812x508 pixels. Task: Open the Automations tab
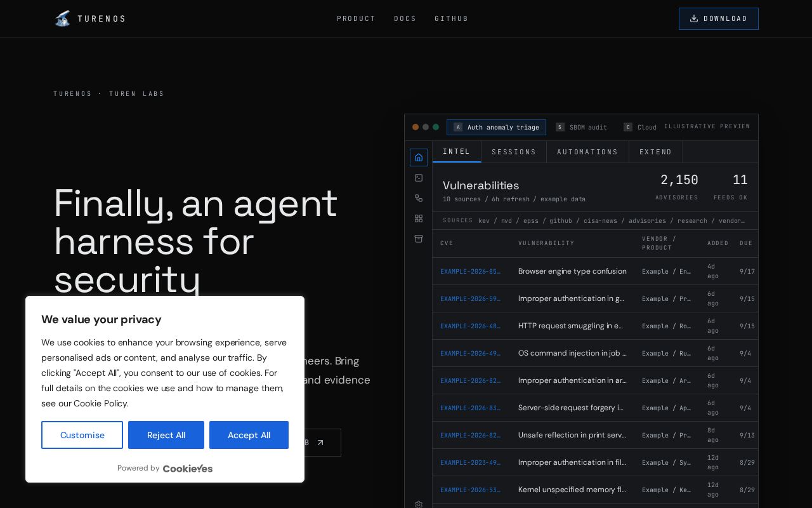point(587,152)
